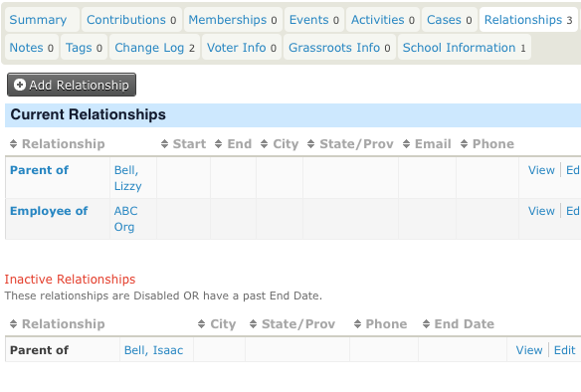Click the plus icon on Add Relationship
Screen dimensions: 581x392
click(19, 85)
